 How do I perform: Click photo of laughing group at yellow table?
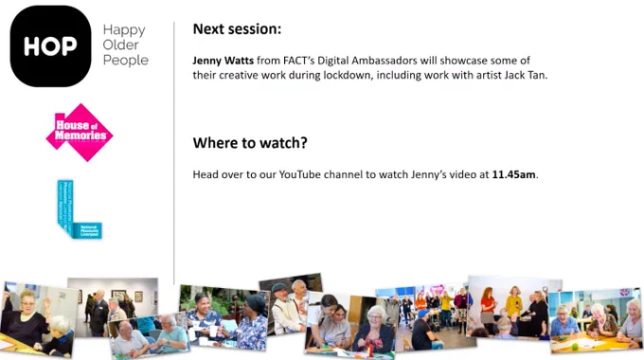point(596,320)
